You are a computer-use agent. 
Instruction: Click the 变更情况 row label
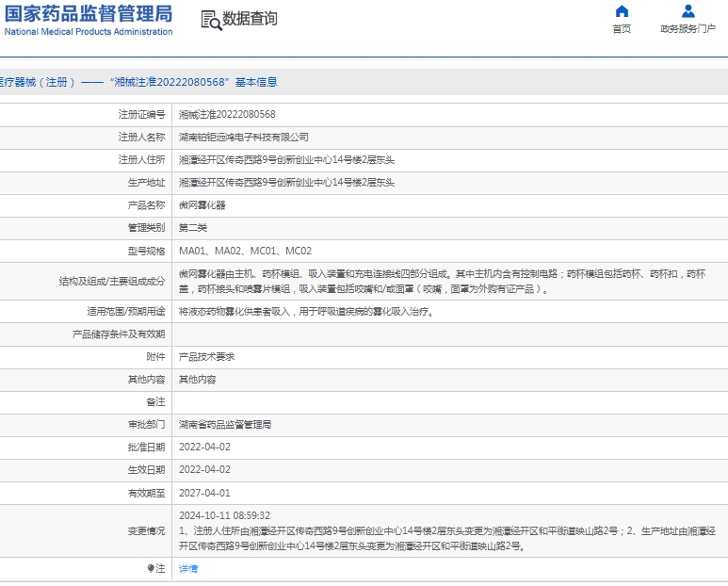tap(147, 530)
